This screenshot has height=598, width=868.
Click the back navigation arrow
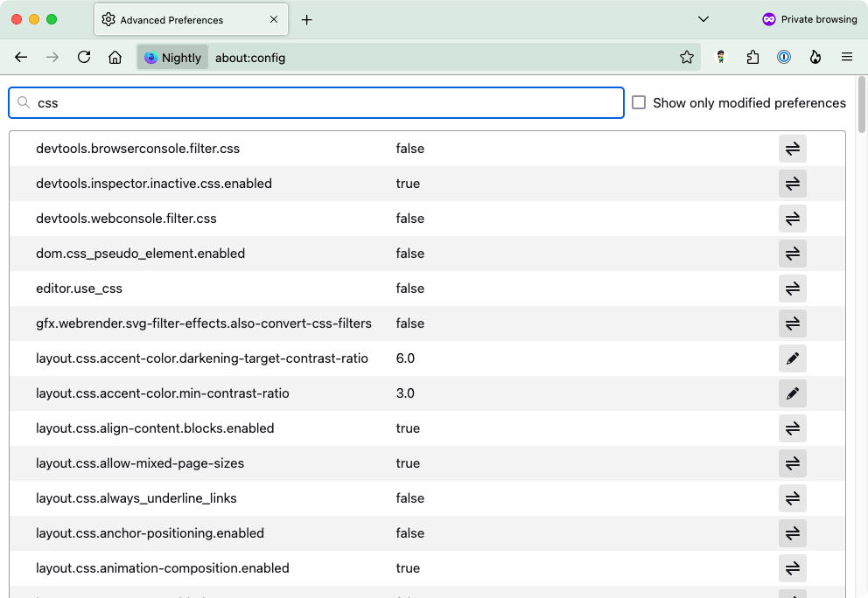[x=22, y=58]
